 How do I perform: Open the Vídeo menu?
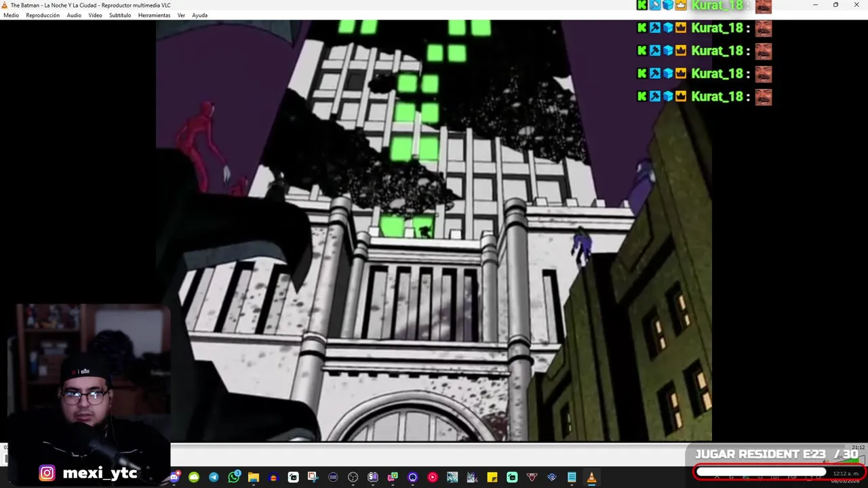[95, 15]
